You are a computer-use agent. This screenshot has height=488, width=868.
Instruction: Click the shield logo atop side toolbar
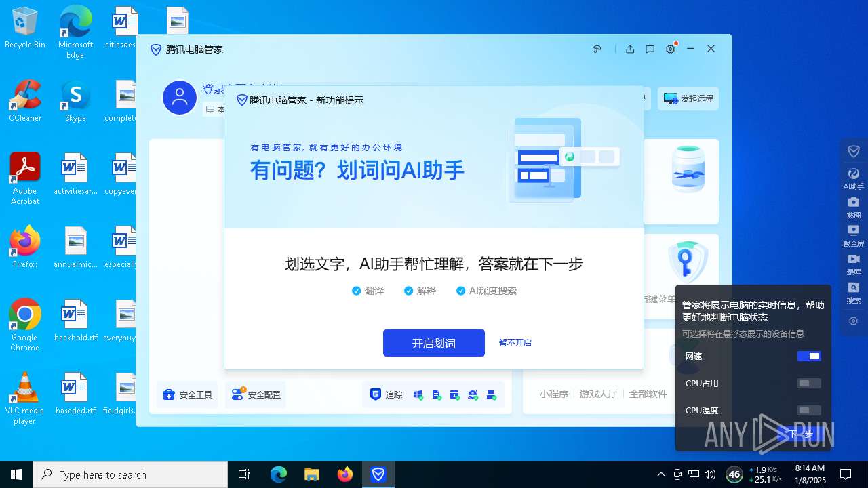[854, 151]
